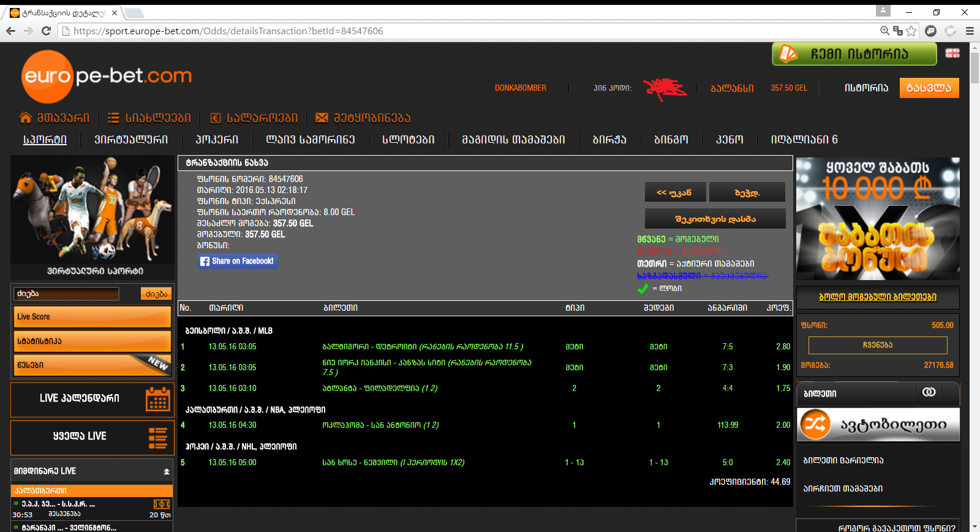The height and width of the screenshot is (532, 980).
Task: Open the სლოტები navigation tab
Action: tap(409, 140)
